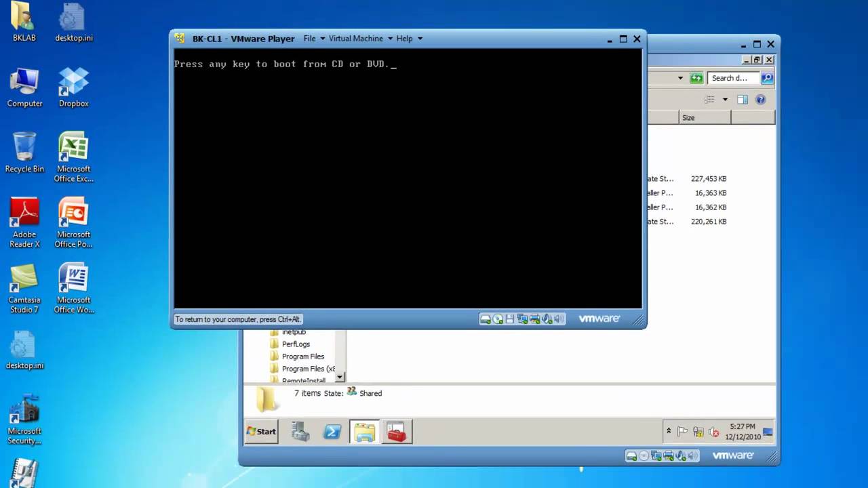868x488 pixels.
Task: Click the hard disk device icon in BK-CL1 status bar
Action: pyautogui.click(x=486, y=319)
